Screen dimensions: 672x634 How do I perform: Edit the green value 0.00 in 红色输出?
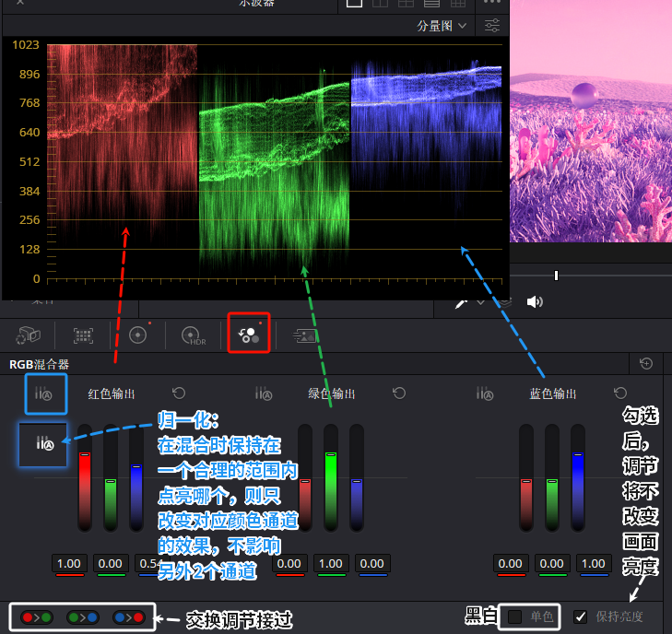point(111,563)
